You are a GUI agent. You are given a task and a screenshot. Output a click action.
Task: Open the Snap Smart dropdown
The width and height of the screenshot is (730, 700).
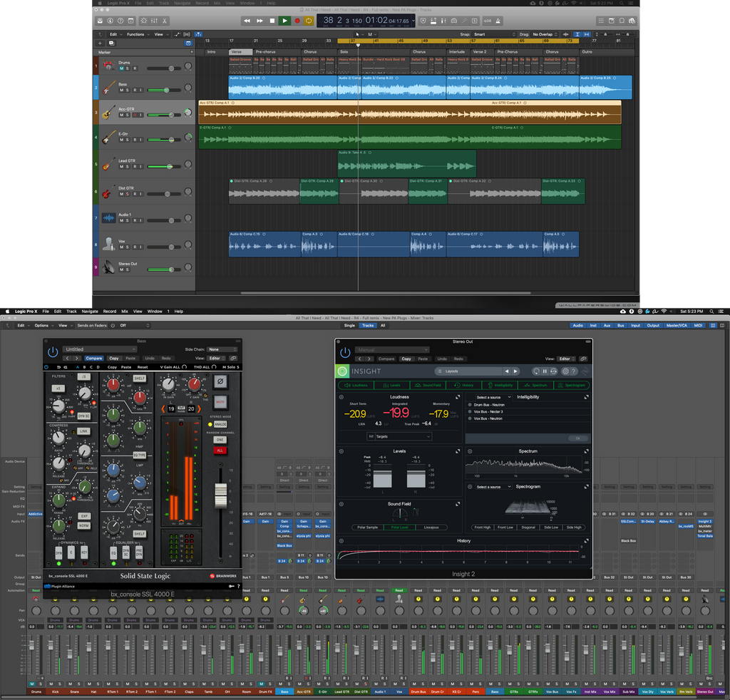tap(495, 34)
